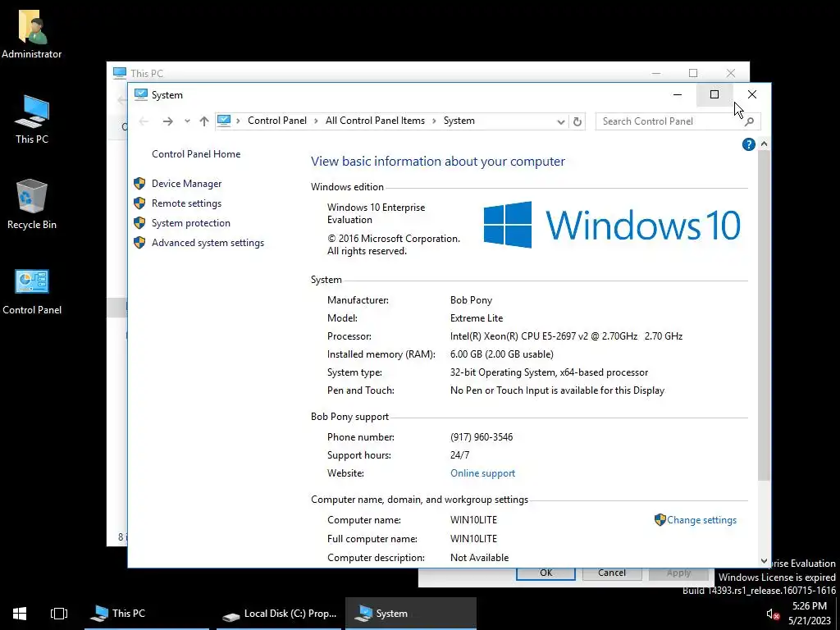Open the blue Help question mark icon
The height and width of the screenshot is (630, 840).
(748, 144)
